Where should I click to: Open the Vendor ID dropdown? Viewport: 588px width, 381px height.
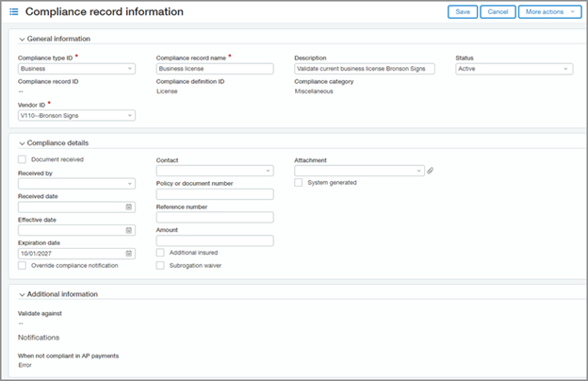(76, 115)
